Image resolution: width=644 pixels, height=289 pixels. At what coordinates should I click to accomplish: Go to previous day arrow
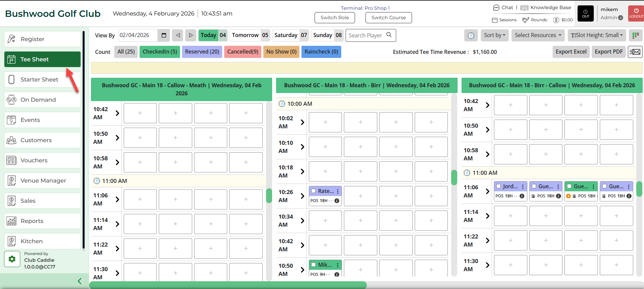178,35
